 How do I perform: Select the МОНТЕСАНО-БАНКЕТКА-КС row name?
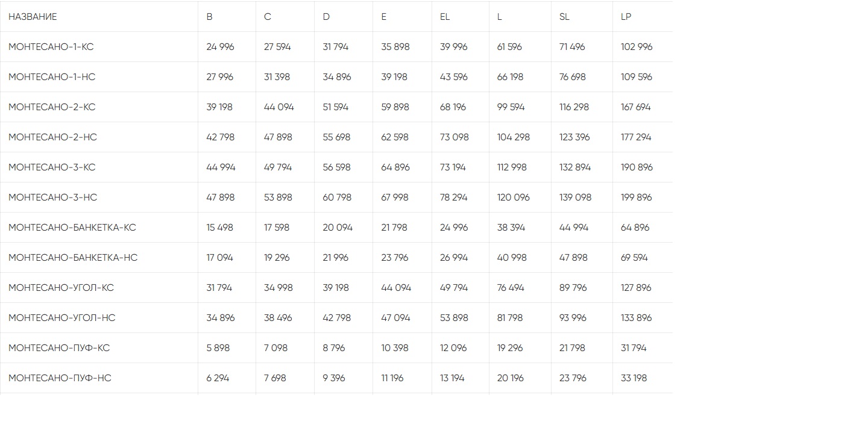[72, 228]
